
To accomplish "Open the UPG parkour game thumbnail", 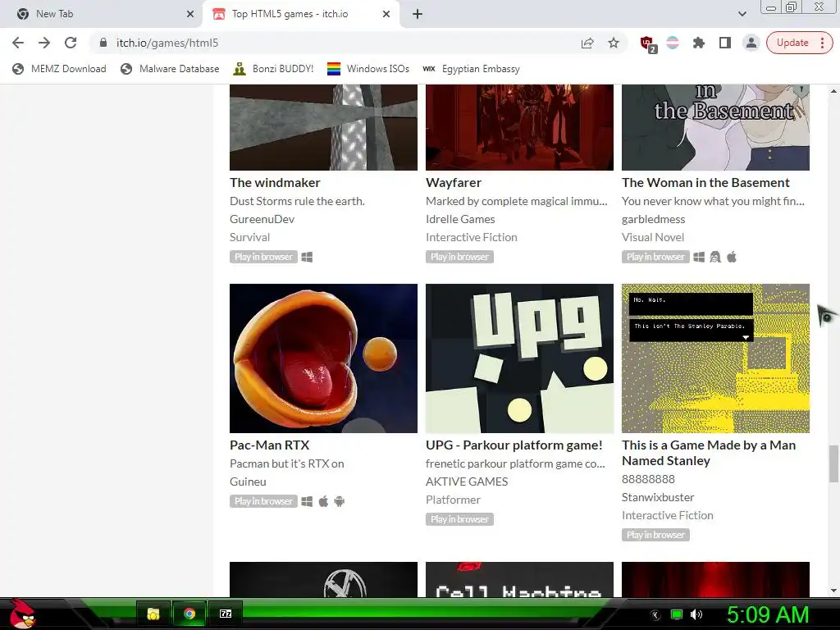I will 519,358.
